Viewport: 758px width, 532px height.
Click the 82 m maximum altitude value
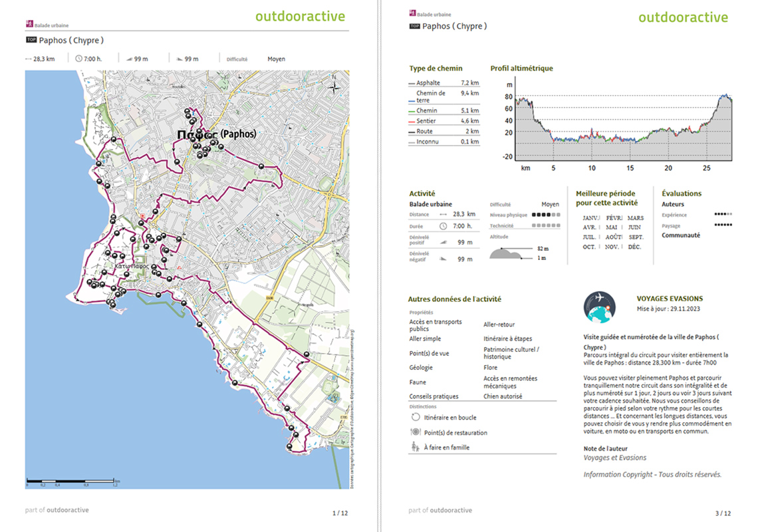(543, 249)
